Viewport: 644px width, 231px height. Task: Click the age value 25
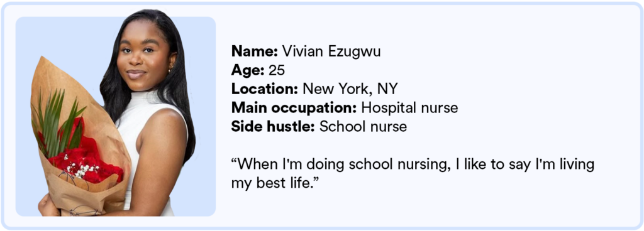pos(277,70)
